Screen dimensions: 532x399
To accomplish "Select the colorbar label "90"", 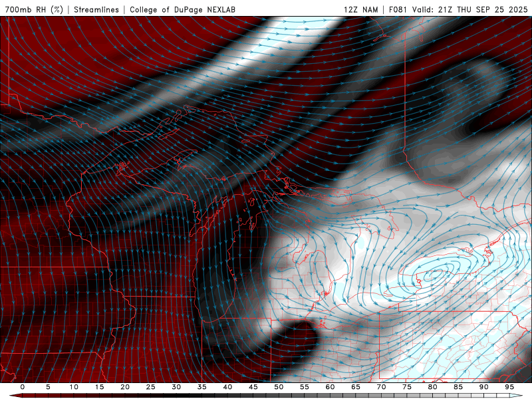I will (x=483, y=387).
